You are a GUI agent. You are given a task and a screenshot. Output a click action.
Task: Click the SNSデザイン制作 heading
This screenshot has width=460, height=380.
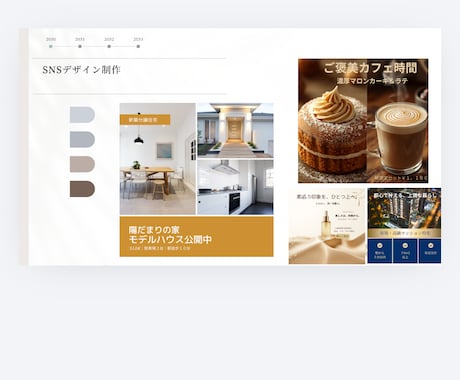click(x=81, y=70)
